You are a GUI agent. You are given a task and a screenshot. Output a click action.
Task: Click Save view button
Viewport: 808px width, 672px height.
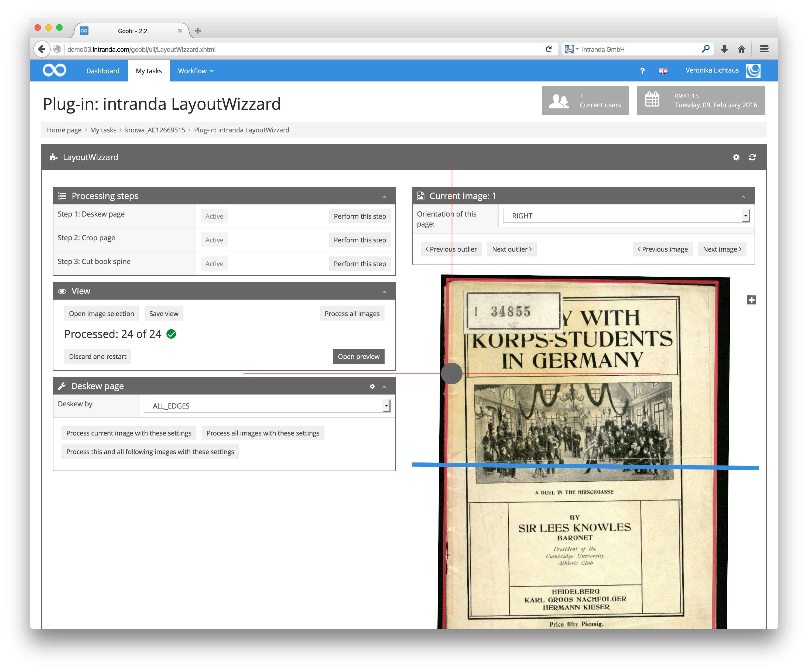pos(164,314)
